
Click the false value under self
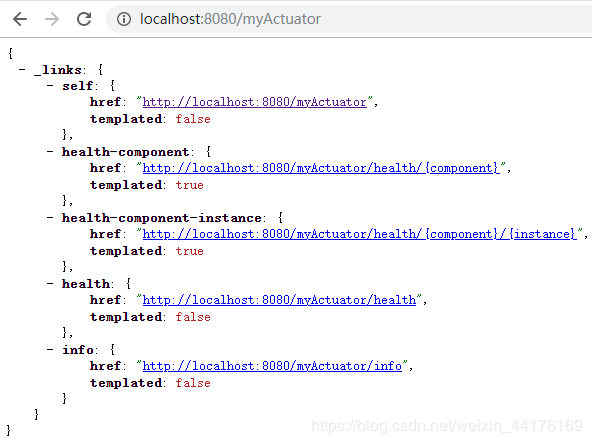(x=193, y=119)
